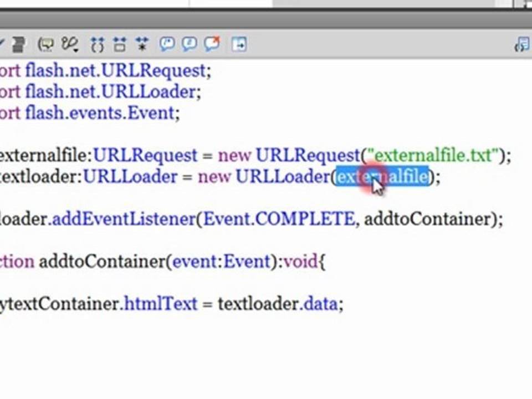Screen dimensions: 532x399
Task: Click the addEventListener method text
Action: [123, 219]
